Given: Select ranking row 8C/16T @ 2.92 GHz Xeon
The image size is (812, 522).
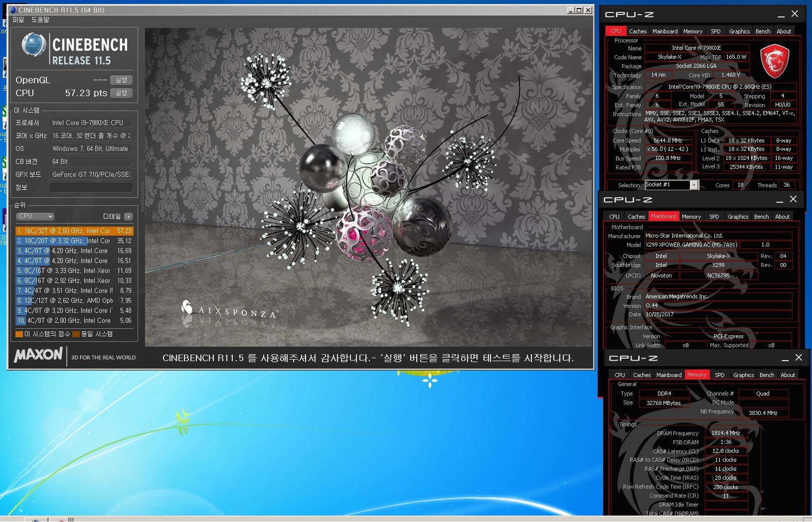Looking at the screenshot, I should (x=74, y=280).
